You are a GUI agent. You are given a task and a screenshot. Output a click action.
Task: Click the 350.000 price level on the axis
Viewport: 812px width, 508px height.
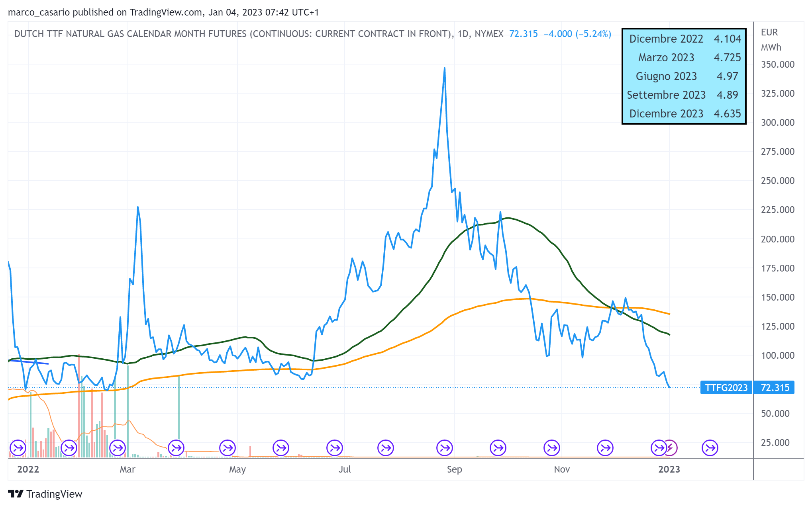pyautogui.click(x=777, y=64)
